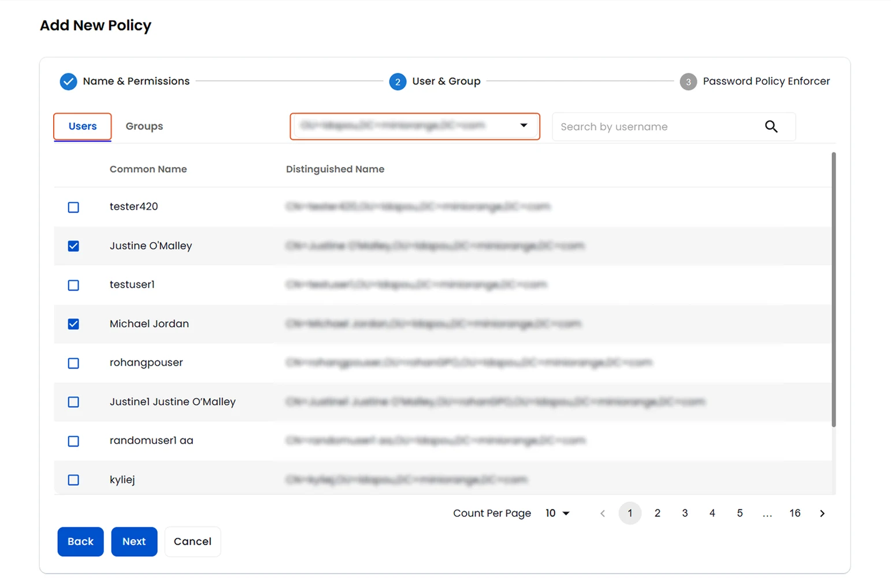Click the search magnifier icon
The height and width of the screenshot is (588, 891).
[771, 126]
